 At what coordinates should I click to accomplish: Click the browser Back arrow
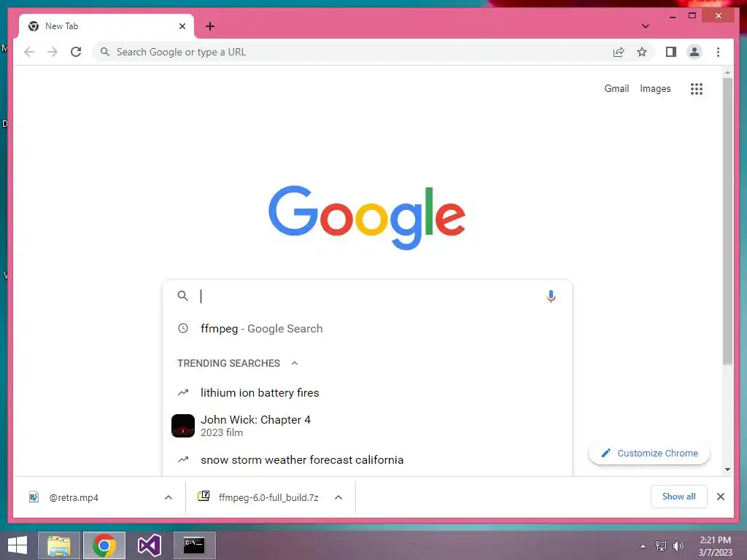[29, 52]
